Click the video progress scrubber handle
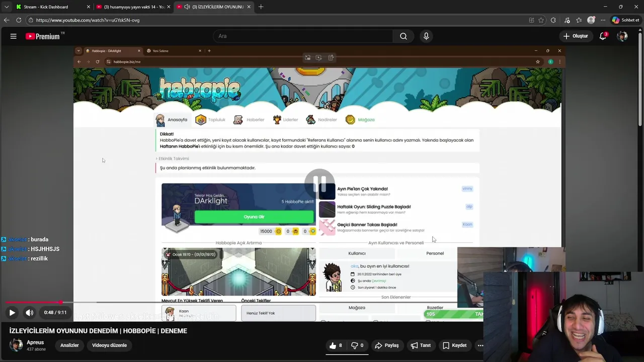The height and width of the screenshot is (362, 644). [x=60, y=302]
